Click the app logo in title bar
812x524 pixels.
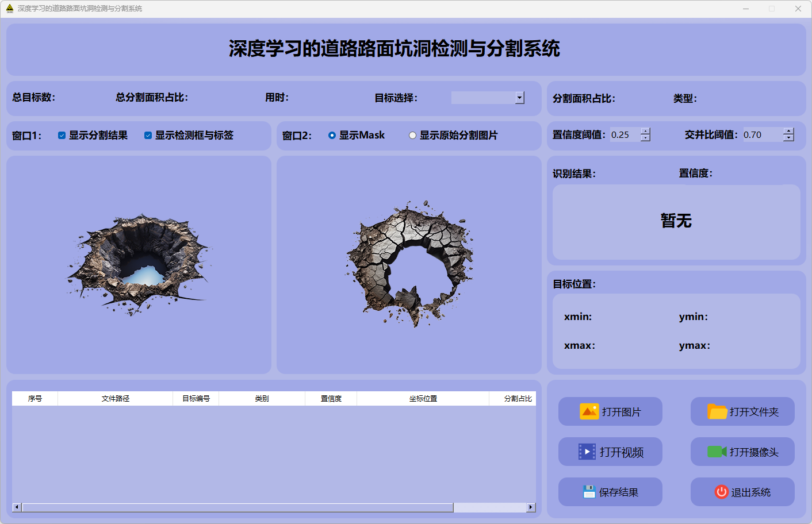click(10, 9)
